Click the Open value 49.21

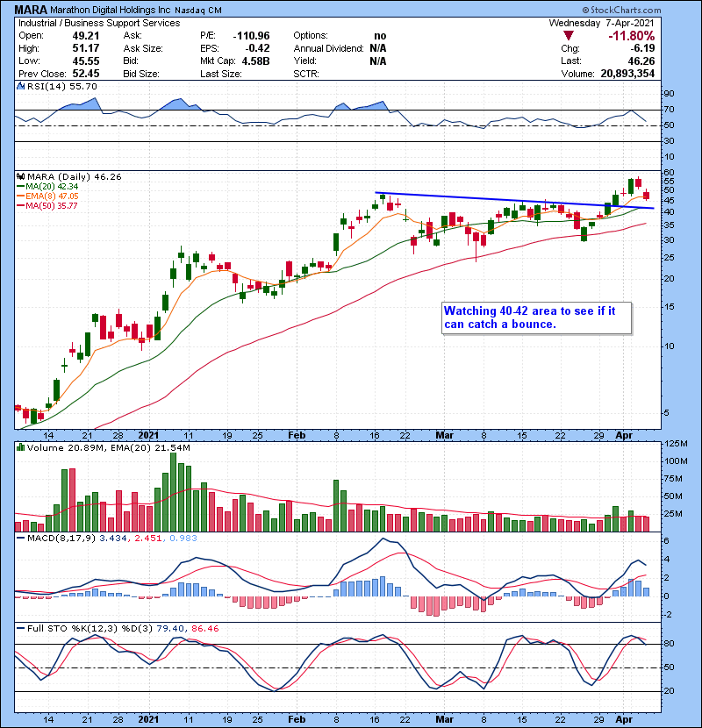click(x=85, y=36)
